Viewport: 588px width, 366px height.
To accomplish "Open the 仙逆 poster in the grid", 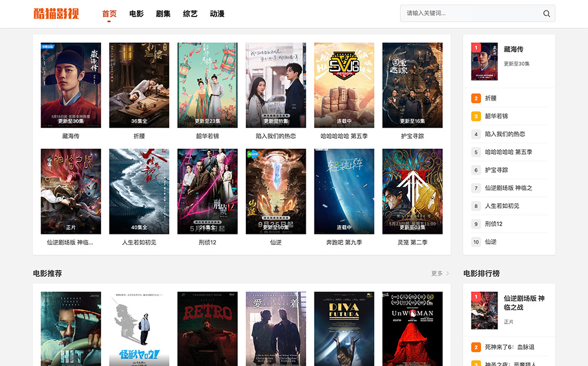I will (276, 192).
